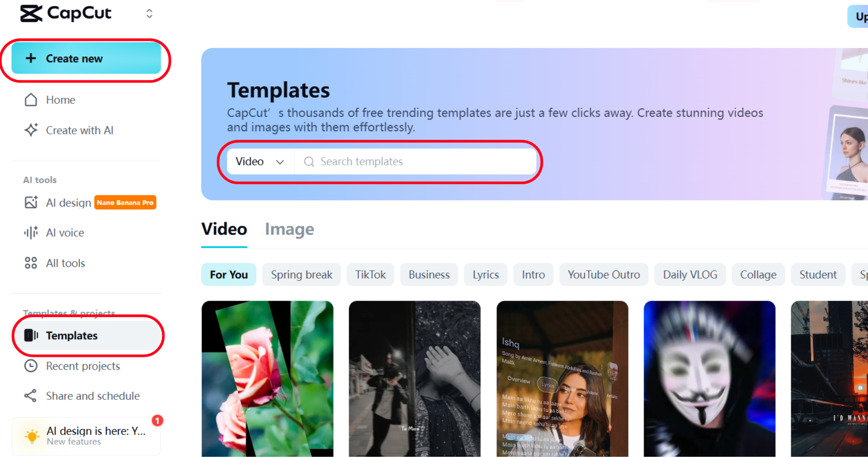Open Share and schedule
Screen dimensions: 868x457
click(93, 396)
